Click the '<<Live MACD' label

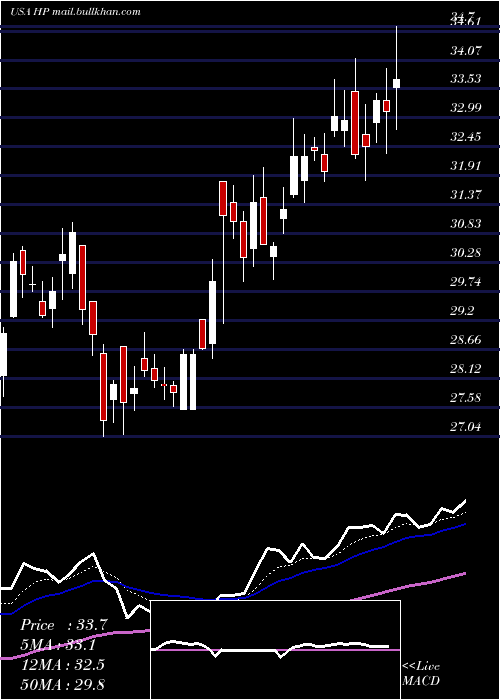(421, 673)
